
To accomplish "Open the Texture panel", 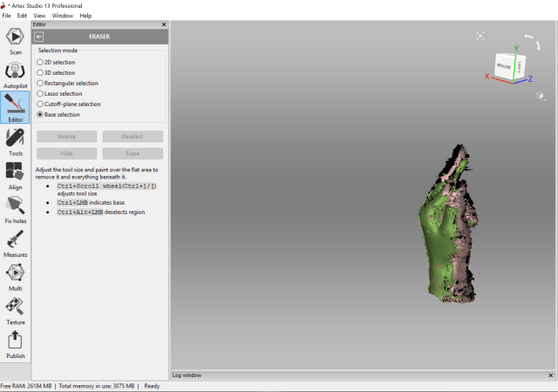I will (15, 309).
